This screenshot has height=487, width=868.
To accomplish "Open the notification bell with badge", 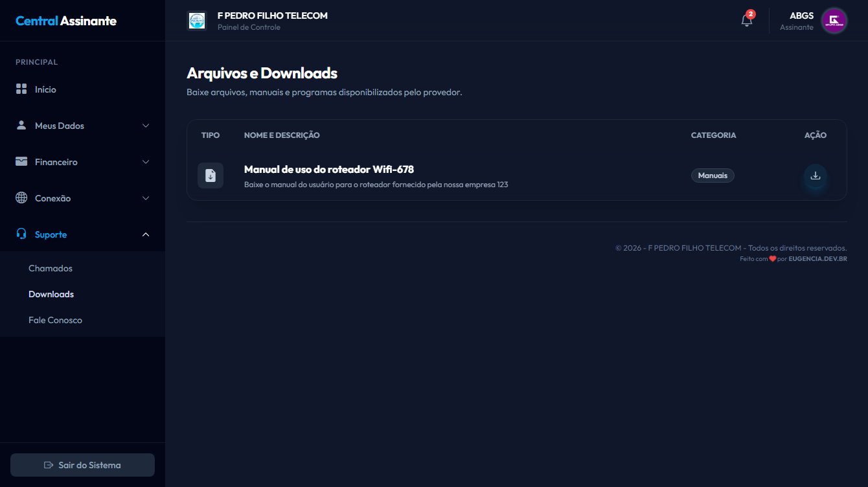I will coord(746,20).
